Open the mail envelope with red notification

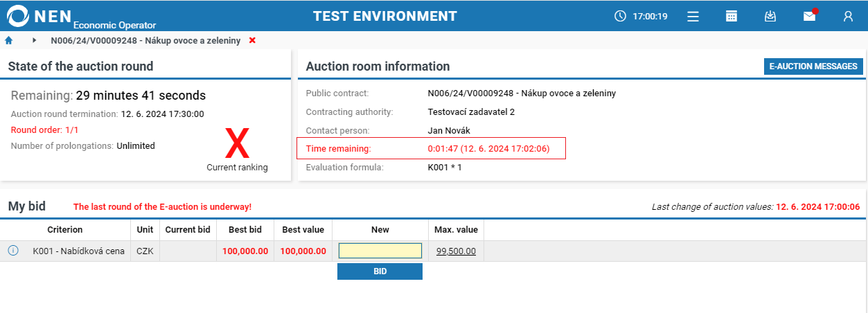pos(809,17)
